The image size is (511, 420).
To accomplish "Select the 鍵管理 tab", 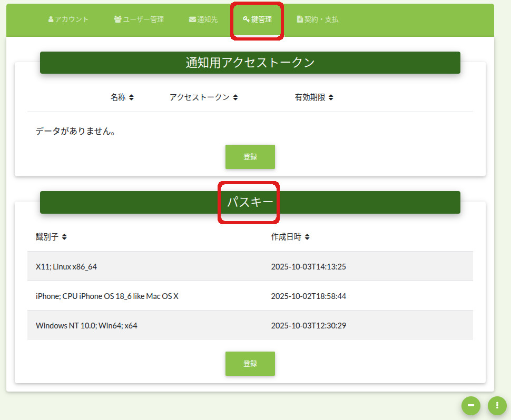I will pos(258,19).
